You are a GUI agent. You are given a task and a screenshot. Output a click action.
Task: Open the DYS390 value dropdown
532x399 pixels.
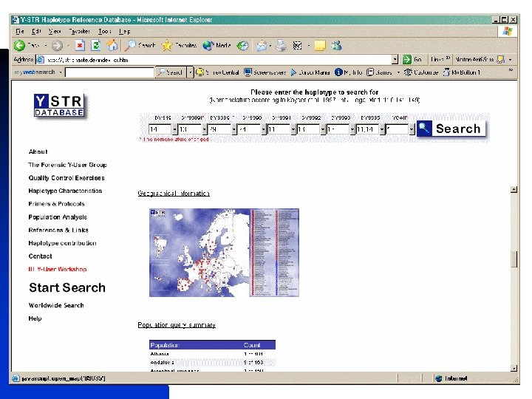click(264, 129)
